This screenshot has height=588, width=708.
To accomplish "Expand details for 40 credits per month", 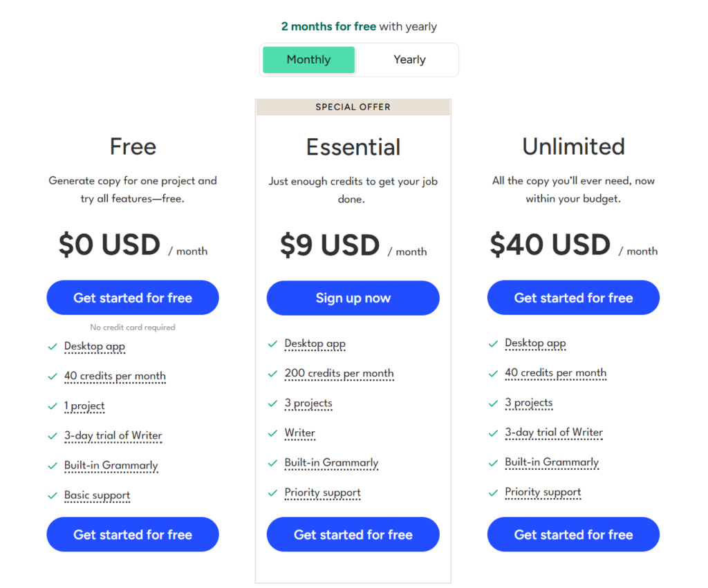I will click(x=115, y=377).
